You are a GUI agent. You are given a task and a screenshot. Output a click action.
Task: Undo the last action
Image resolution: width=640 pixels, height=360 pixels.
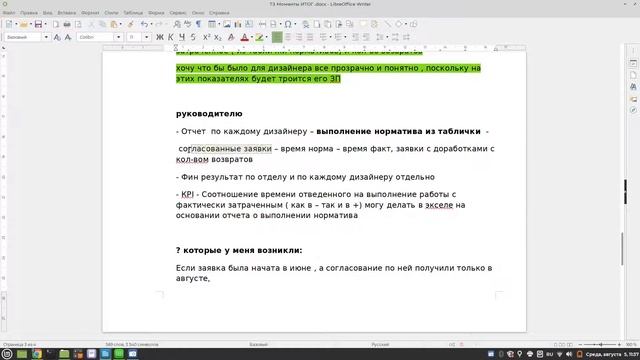144,24
